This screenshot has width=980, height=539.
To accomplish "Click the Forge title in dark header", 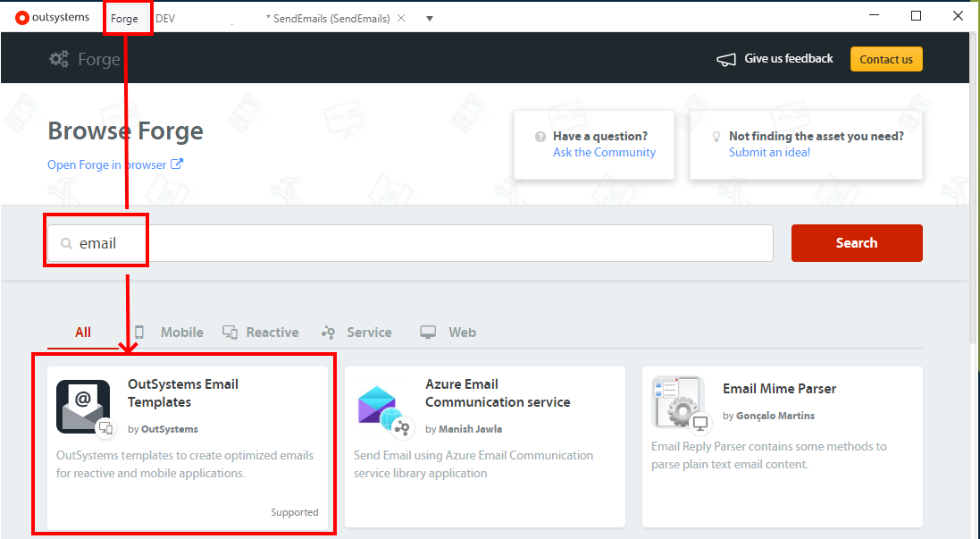I will click(99, 59).
